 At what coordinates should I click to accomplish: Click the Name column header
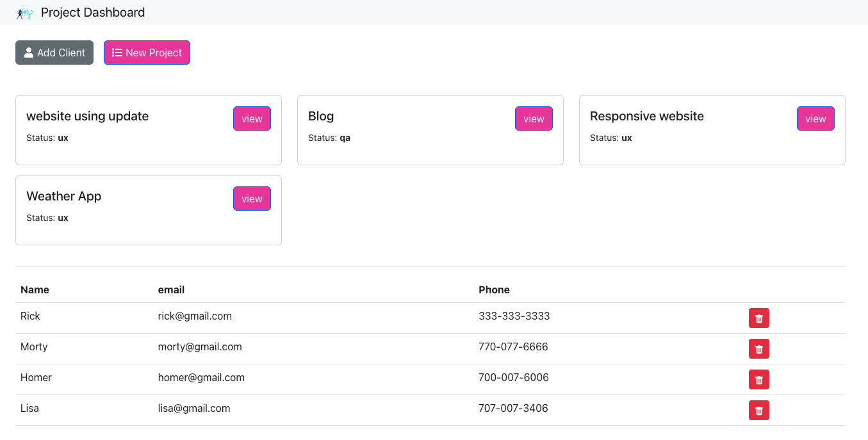click(35, 289)
